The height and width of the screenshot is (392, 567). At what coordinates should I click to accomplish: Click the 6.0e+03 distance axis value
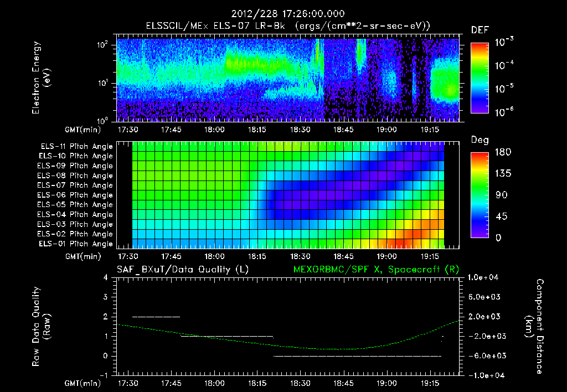pos(484,297)
